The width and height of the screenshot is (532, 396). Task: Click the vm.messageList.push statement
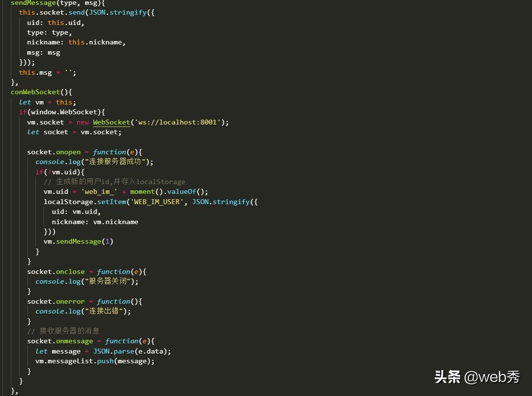coord(88,361)
